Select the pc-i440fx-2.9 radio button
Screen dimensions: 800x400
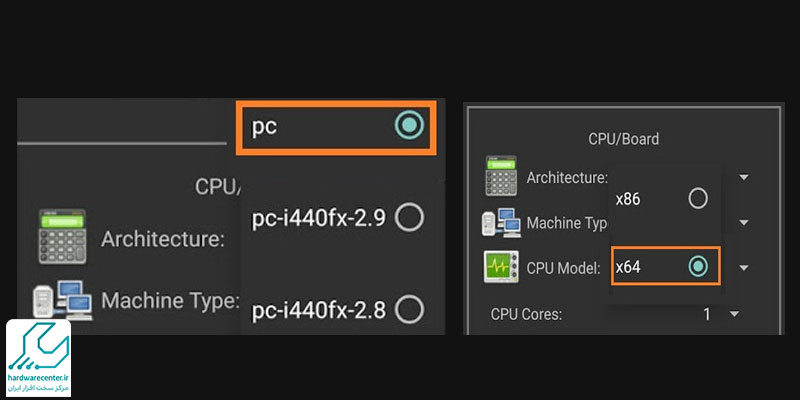point(409,218)
